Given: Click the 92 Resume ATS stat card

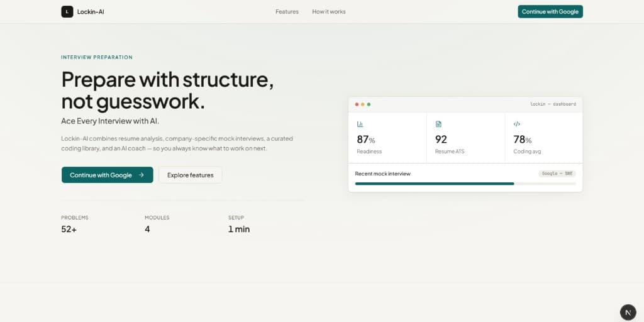Looking at the screenshot, I should tap(466, 138).
